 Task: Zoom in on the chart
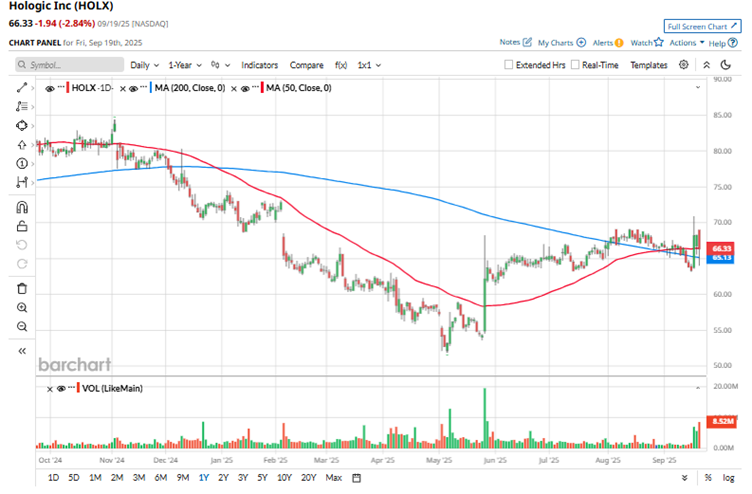coord(22,307)
